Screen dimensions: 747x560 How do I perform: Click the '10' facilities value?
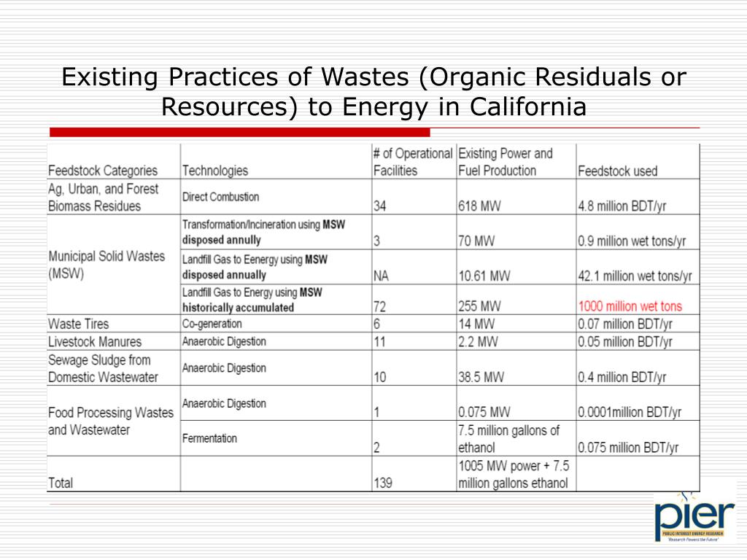[x=379, y=377]
